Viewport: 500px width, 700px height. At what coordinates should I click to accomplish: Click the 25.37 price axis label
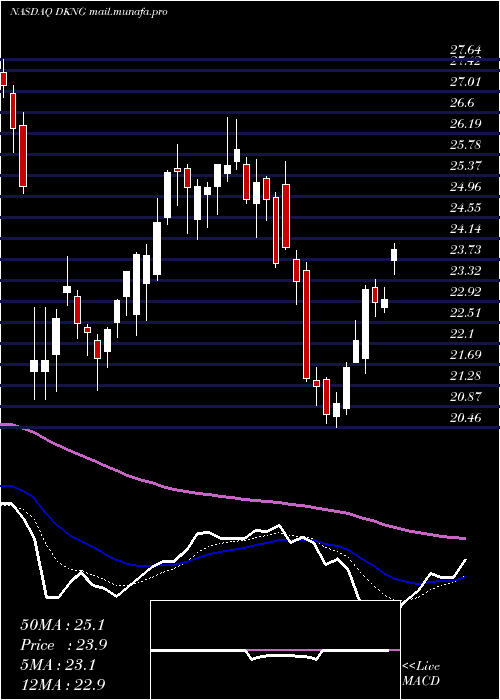click(x=467, y=166)
